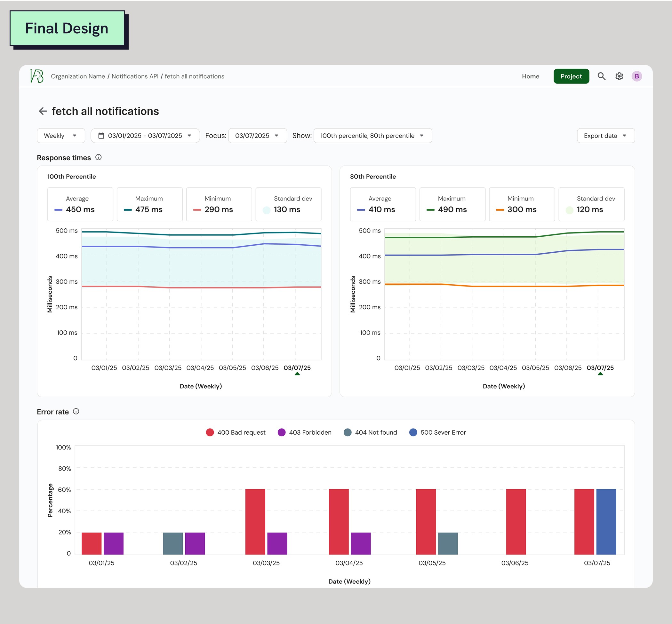Open the Weekly interval dropdown
This screenshot has height=624, width=672.
61,136
